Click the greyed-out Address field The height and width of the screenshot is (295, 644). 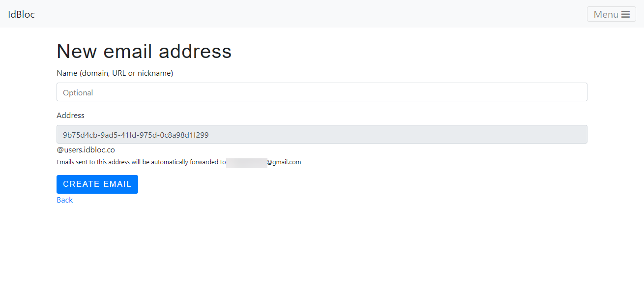[x=393, y=134]
